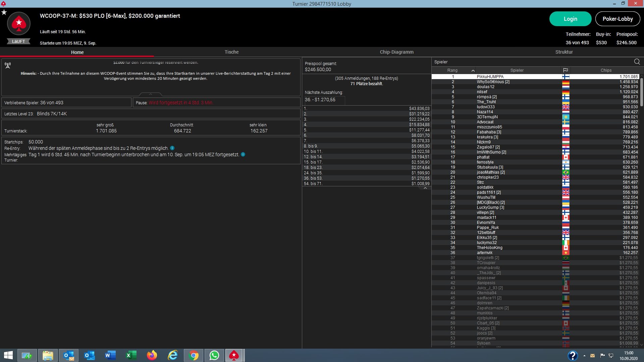Click the favorite star icon

coord(4,12)
